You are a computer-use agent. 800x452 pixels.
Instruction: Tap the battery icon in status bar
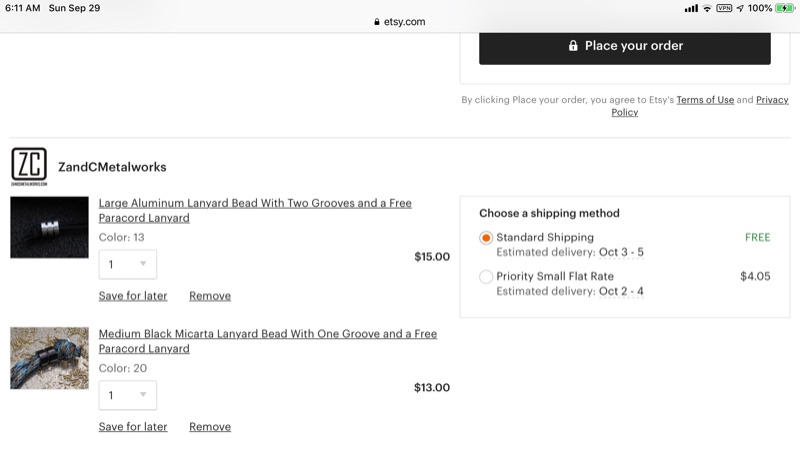pos(784,8)
